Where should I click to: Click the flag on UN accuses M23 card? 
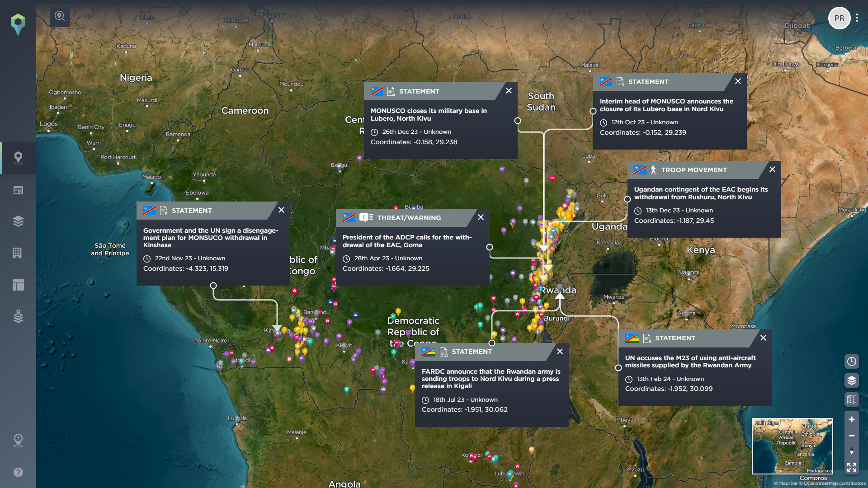click(632, 338)
